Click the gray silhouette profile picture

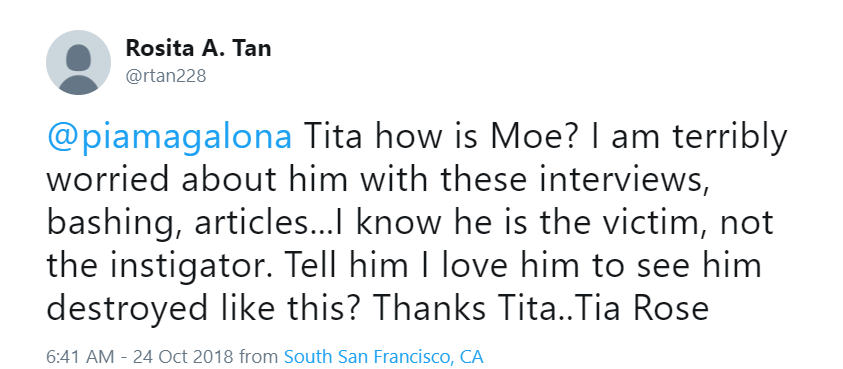click(78, 62)
